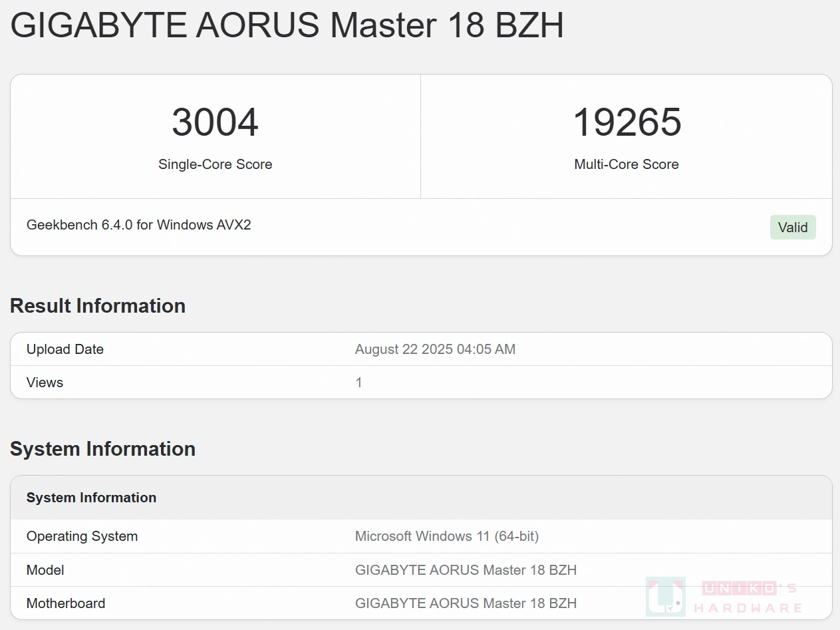Click the System Information table header row
The width and height of the screenshot is (840, 630).
coord(421,498)
